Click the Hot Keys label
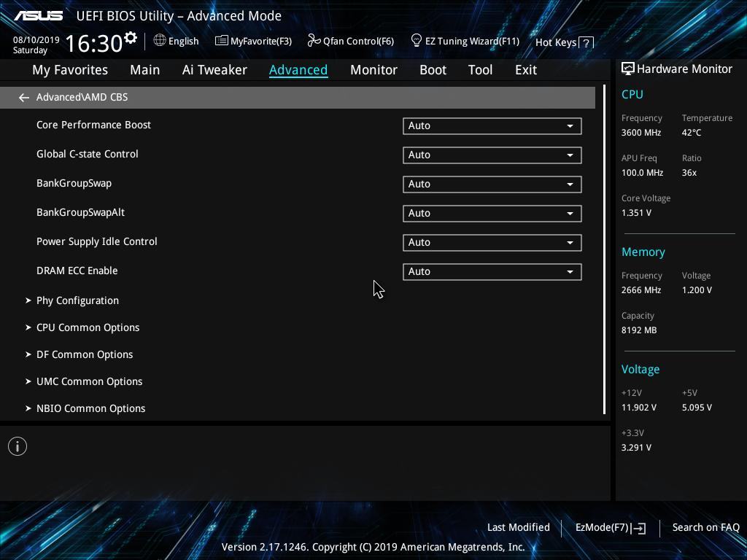 click(556, 42)
